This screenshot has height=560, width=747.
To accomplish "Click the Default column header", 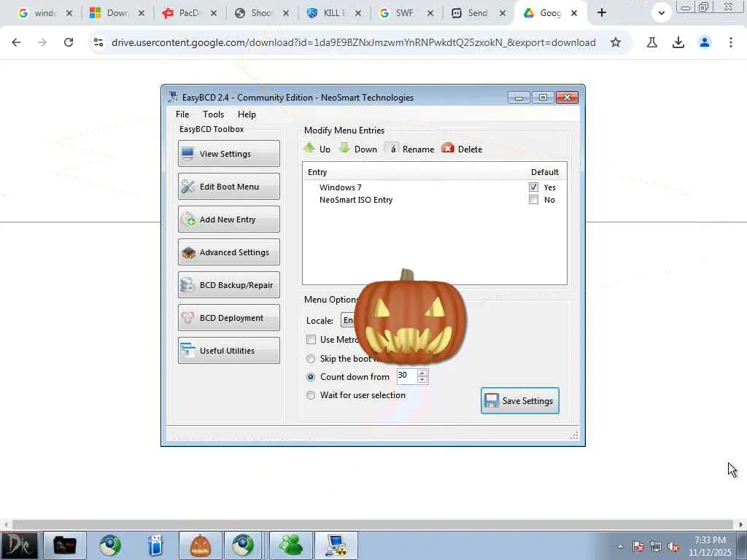I will (544, 172).
